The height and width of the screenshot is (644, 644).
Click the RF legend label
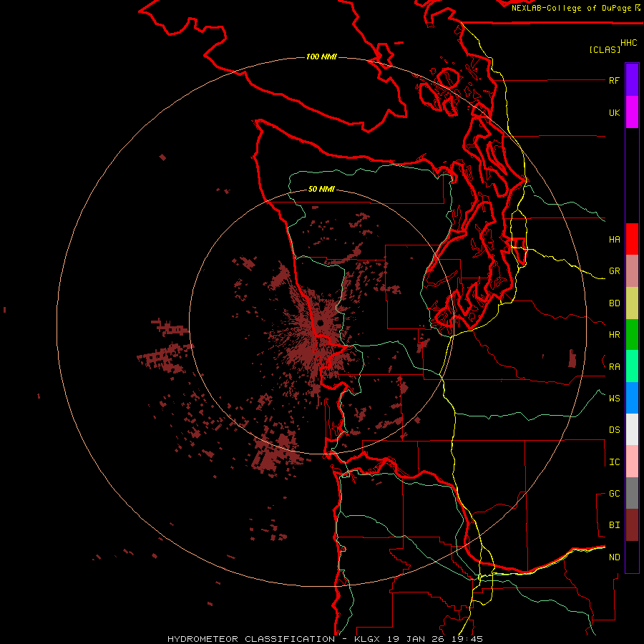point(614,80)
